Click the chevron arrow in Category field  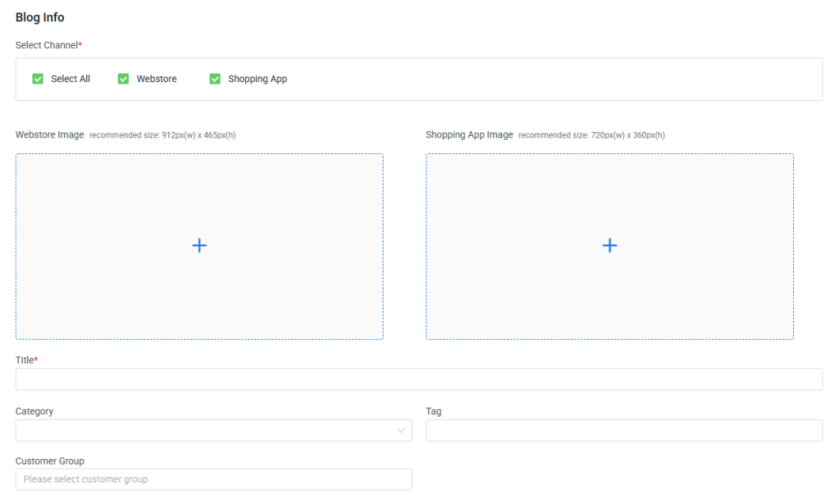[401, 431]
